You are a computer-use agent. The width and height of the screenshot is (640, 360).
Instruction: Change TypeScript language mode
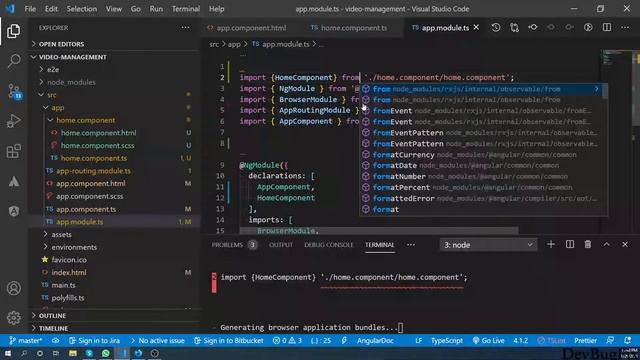tap(447, 340)
